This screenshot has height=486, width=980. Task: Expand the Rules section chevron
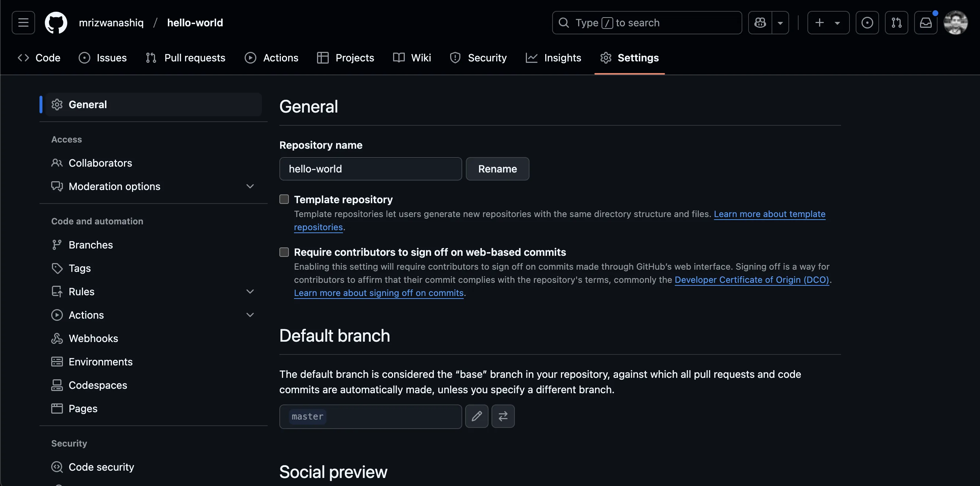pyautogui.click(x=250, y=292)
